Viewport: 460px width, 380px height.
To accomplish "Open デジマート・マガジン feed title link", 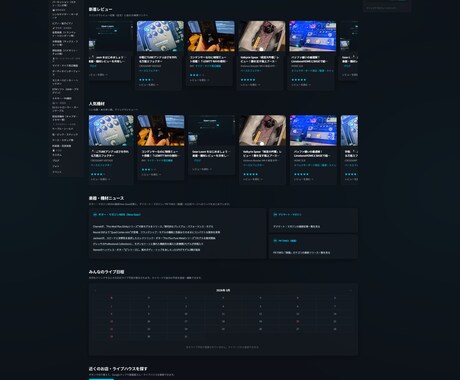I will 290,215.
